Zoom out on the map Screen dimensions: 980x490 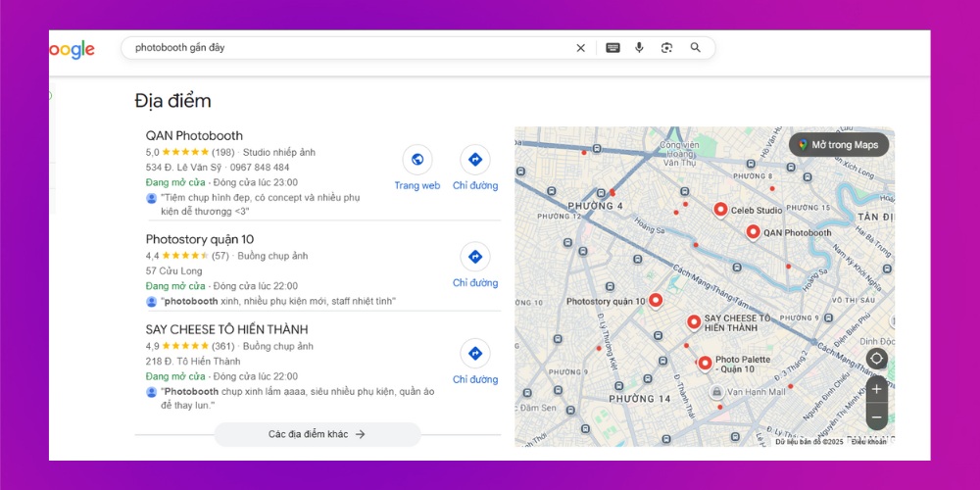[x=876, y=416]
